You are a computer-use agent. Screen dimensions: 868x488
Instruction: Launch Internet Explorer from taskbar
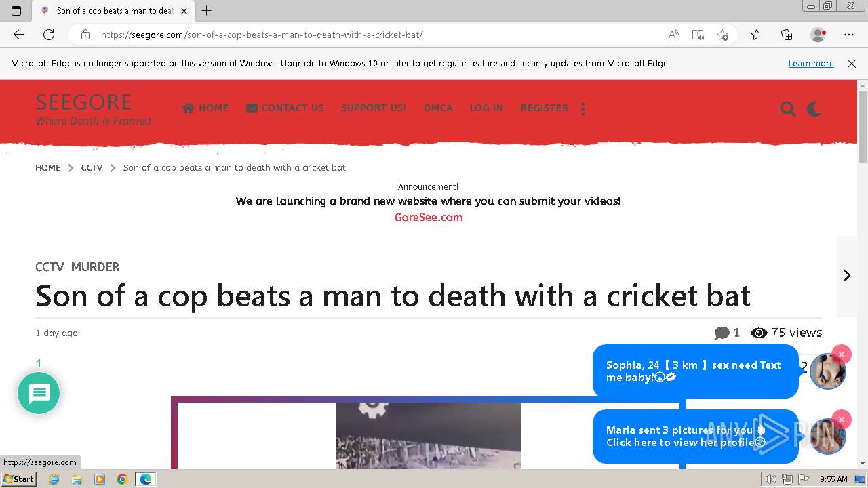pyautogui.click(x=54, y=479)
